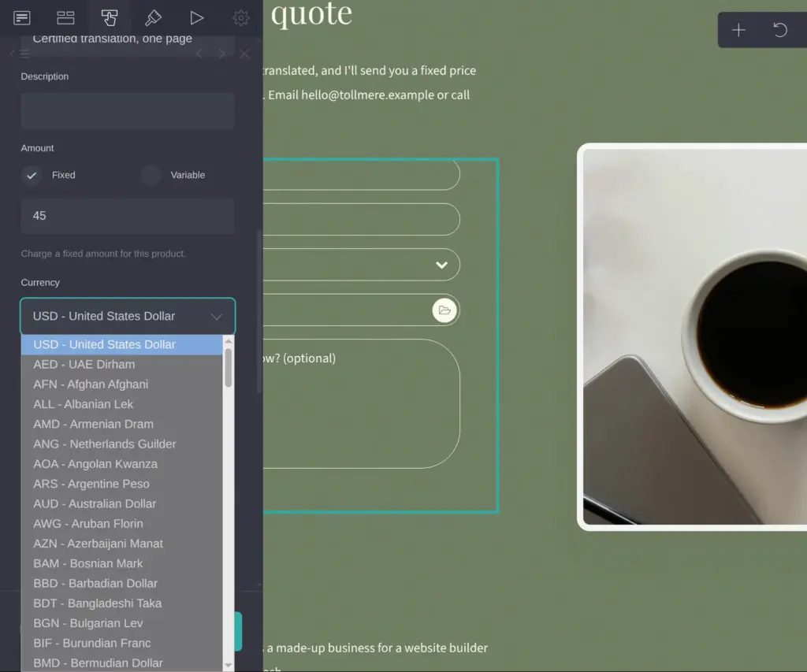The width and height of the screenshot is (807, 672).
Task: Open the gear settings panel
Action: [x=241, y=18]
